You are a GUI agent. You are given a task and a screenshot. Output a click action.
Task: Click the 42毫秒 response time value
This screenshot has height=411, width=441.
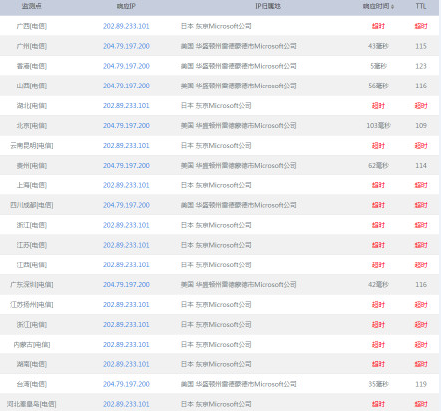tap(378, 285)
